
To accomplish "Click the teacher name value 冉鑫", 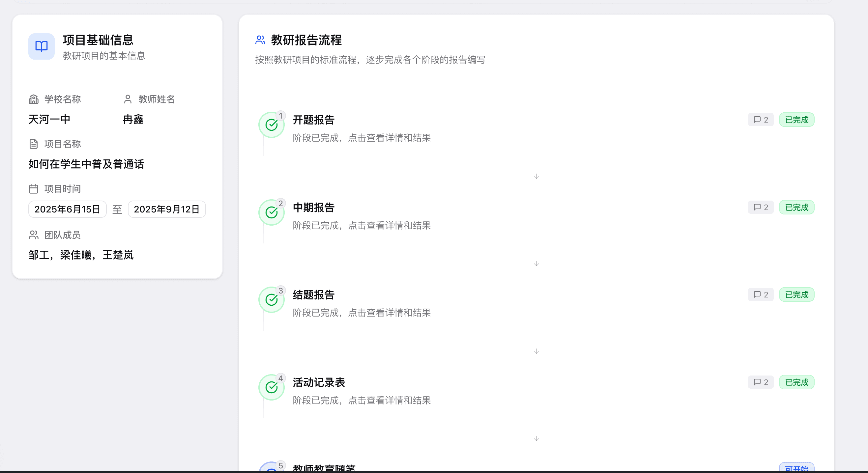I will click(133, 119).
